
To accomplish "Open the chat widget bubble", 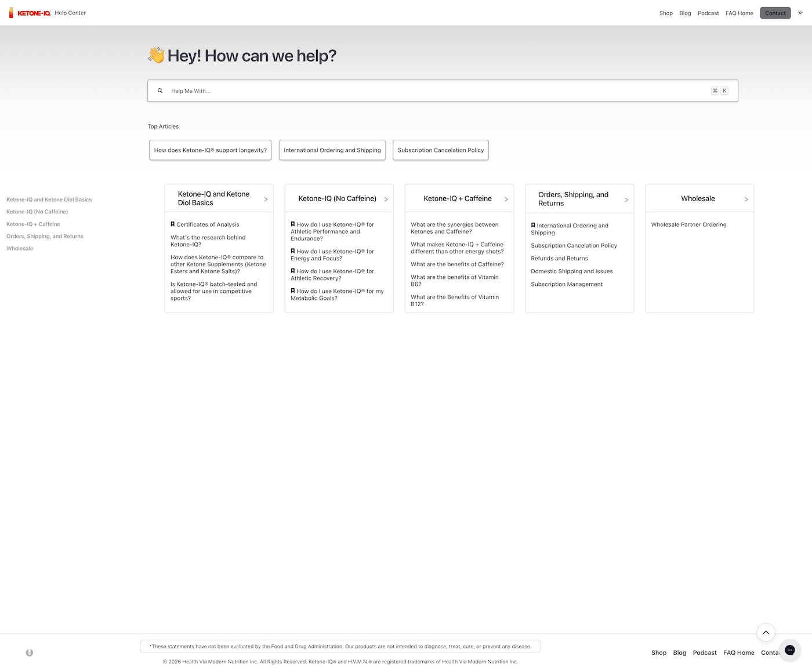I will [x=789, y=650].
